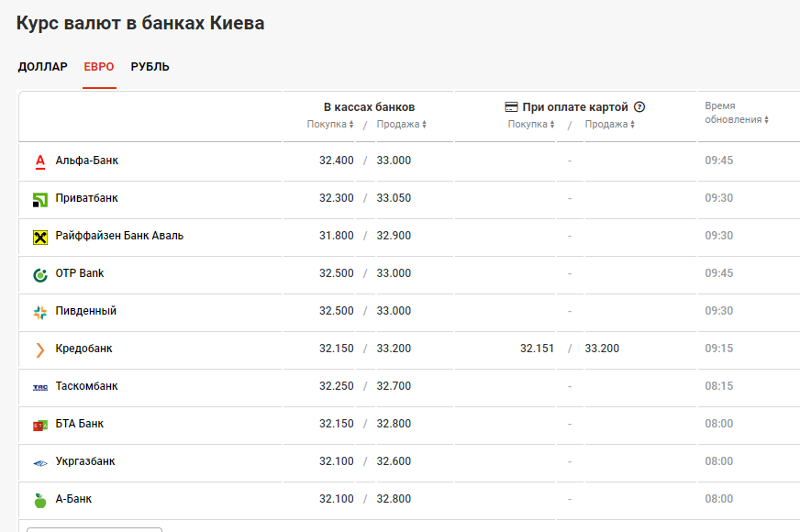Click the При оплате картой header text
Viewport: 800px width, 532px height.
pyautogui.click(x=575, y=107)
